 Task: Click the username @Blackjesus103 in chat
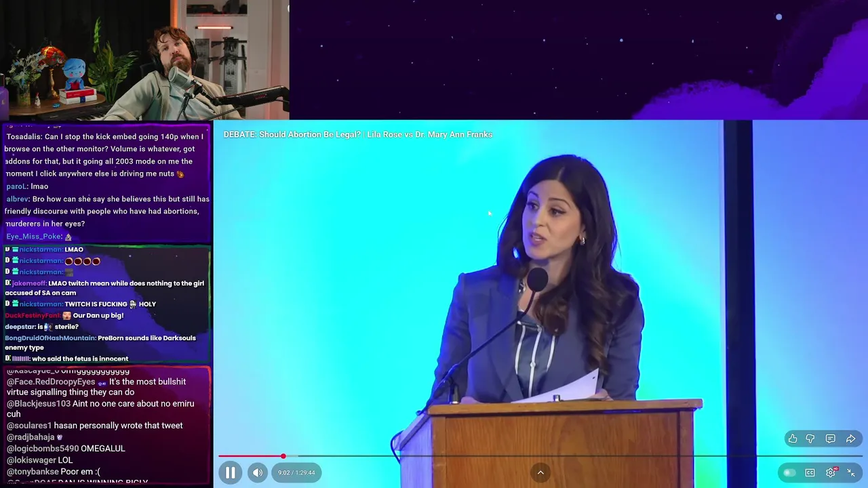(x=39, y=404)
